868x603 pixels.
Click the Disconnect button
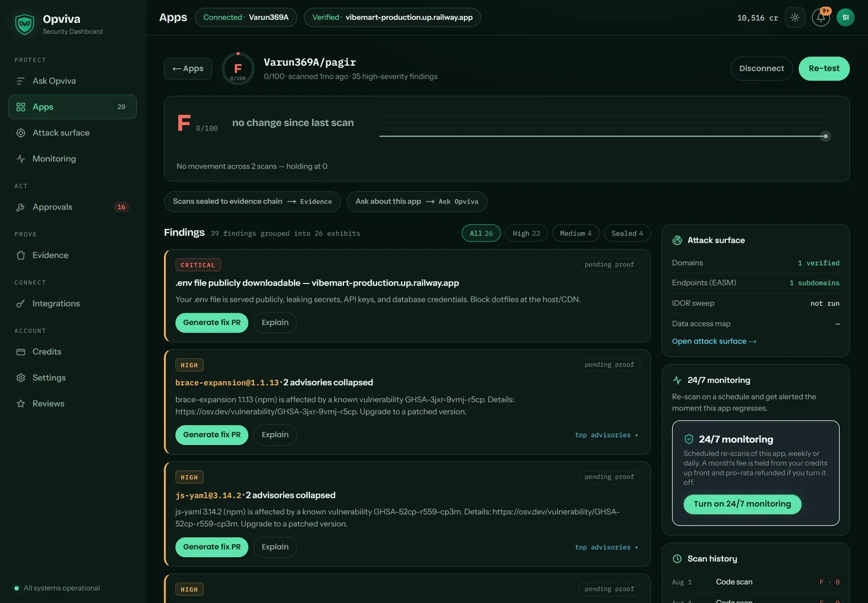pyautogui.click(x=761, y=69)
